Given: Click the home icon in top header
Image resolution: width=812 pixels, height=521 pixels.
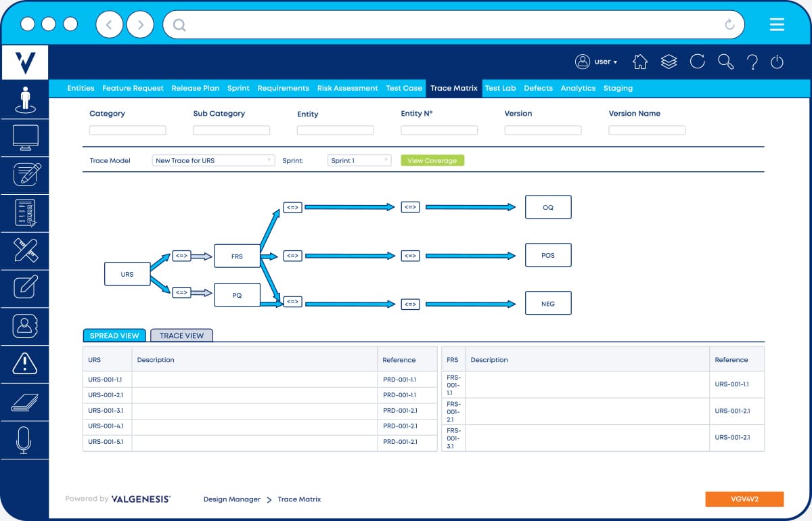Looking at the screenshot, I should [639, 62].
